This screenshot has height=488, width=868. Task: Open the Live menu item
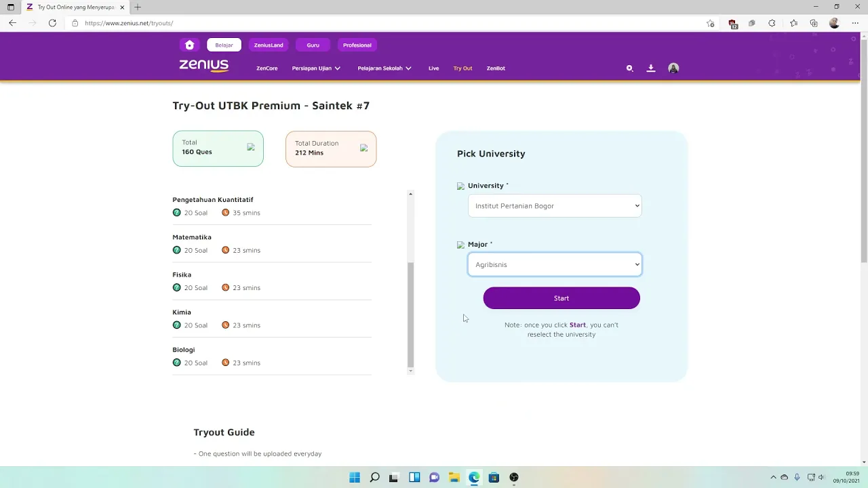(434, 68)
